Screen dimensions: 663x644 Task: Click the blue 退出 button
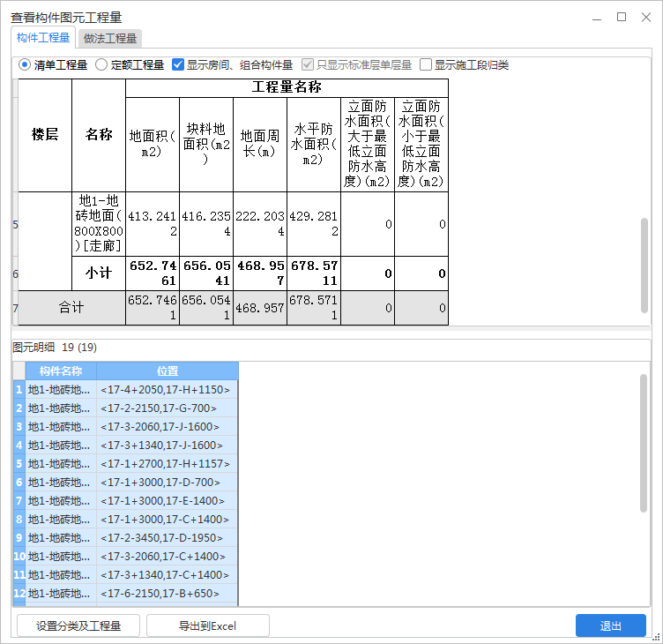[611, 625]
